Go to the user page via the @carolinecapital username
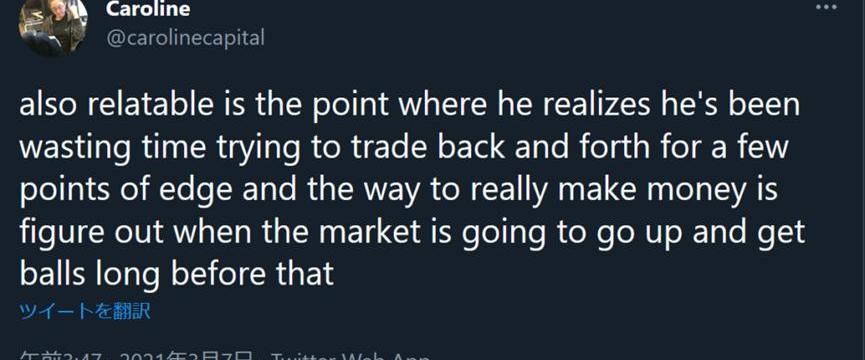Image resolution: width=865 pixels, height=360 pixels. (185, 38)
